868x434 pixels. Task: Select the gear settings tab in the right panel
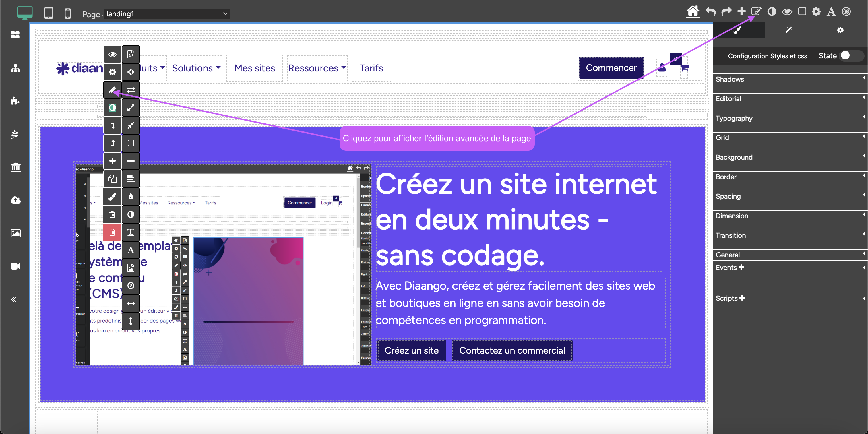(840, 30)
